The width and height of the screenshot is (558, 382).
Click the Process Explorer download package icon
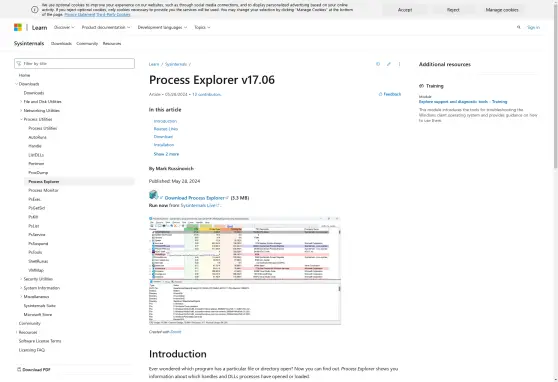point(154,195)
